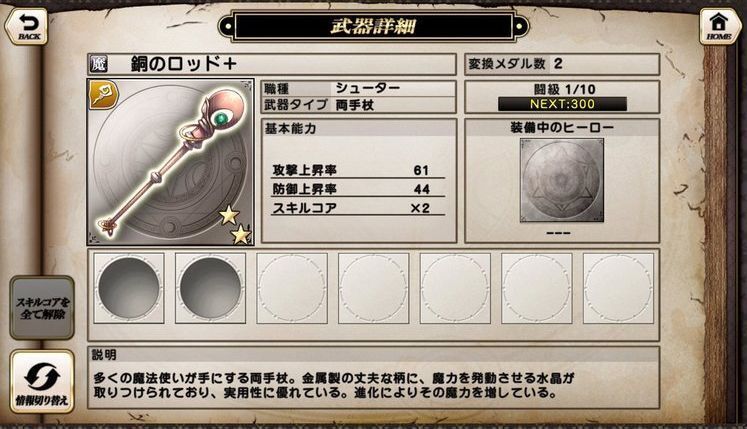Tap the third empty skill core slot

tap(292, 288)
